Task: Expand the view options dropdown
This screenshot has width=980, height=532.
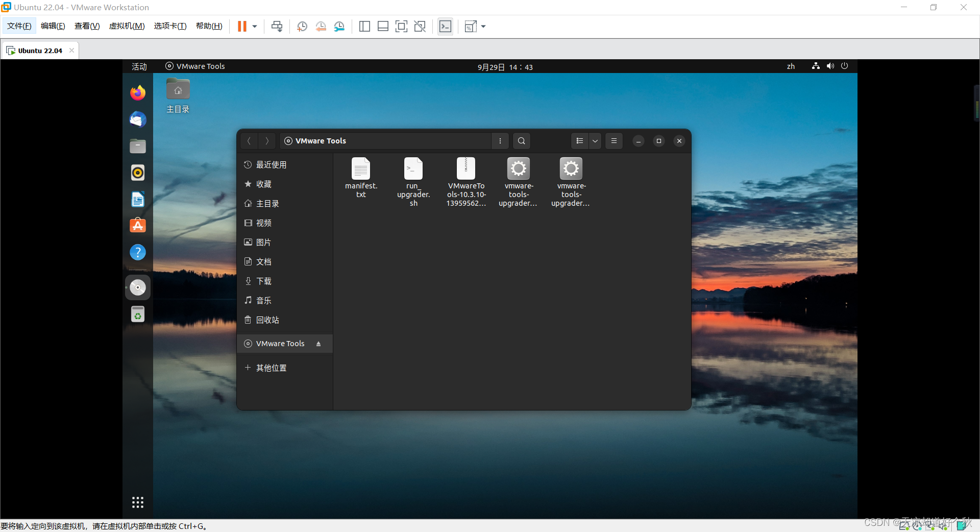Action: pos(595,141)
